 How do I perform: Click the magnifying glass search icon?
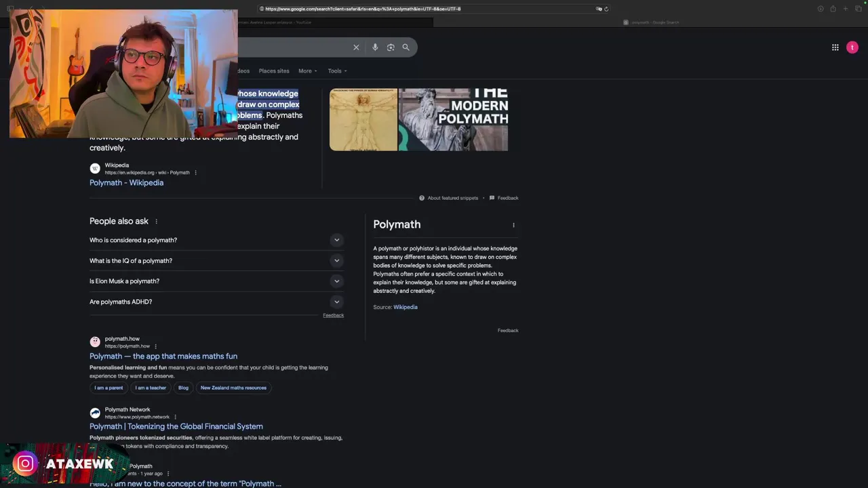coord(406,47)
